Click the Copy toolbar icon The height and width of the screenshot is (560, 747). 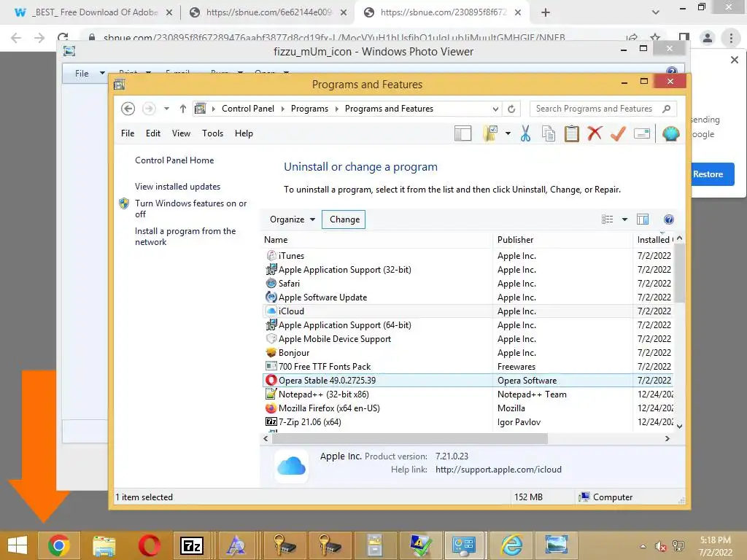click(x=549, y=134)
